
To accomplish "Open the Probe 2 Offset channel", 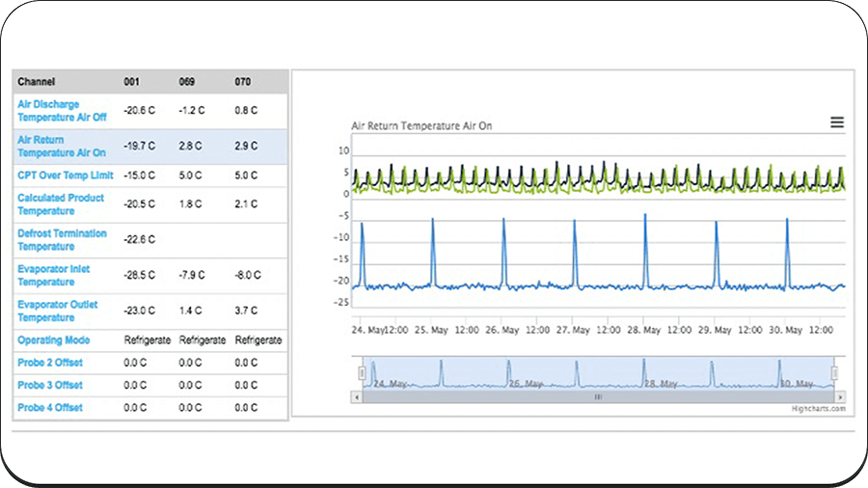I will click(50, 363).
